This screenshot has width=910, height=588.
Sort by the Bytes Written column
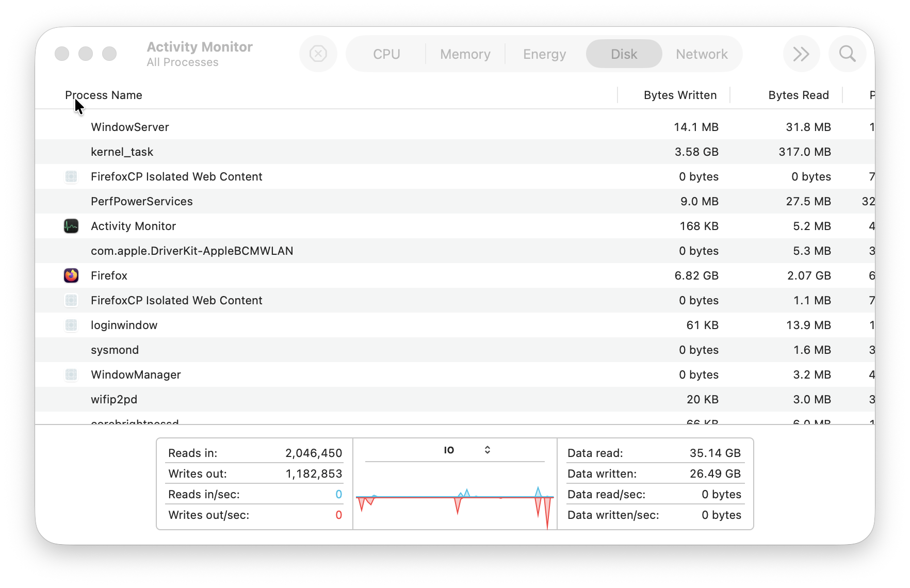click(680, 95)
